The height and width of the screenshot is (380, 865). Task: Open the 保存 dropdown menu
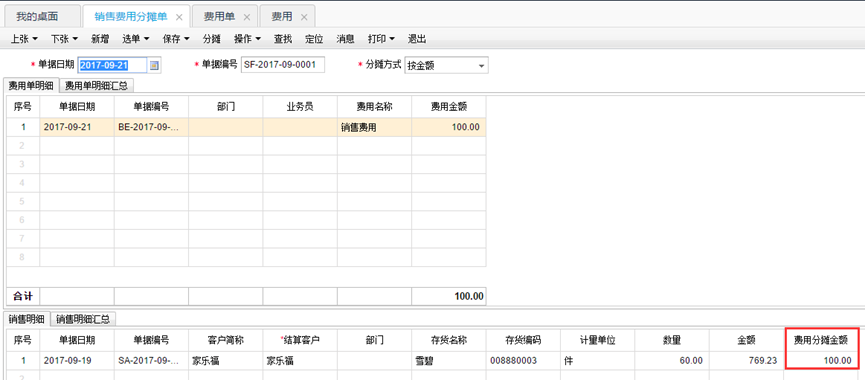176,39
